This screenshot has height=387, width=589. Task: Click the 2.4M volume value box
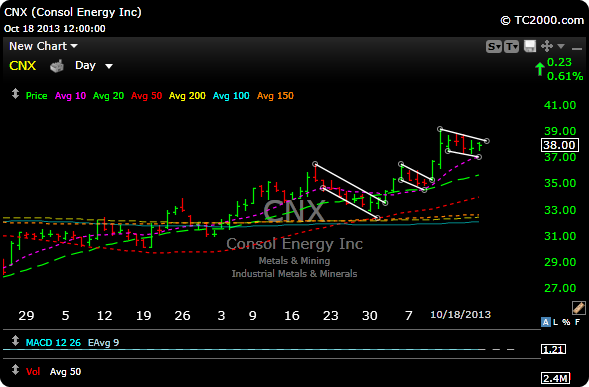pyautogui.click(x=556, y=378)
